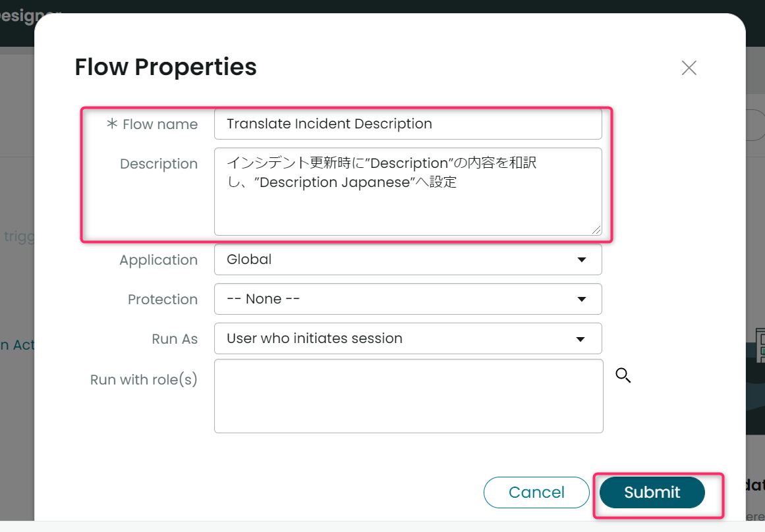Image resolution: width=765 pixels, height=532 pixels.
Task: Click the search magnifier beside Run with role(s)
Action: 623,375
